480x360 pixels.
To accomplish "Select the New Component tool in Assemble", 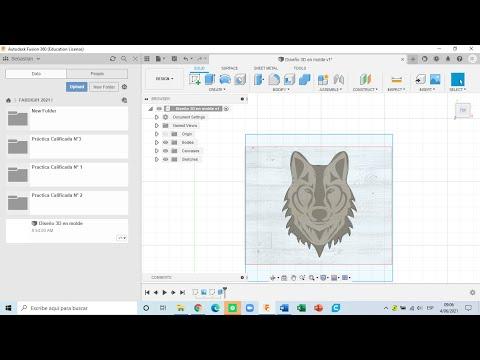I will pyautogui.click(x=323, y=79).
